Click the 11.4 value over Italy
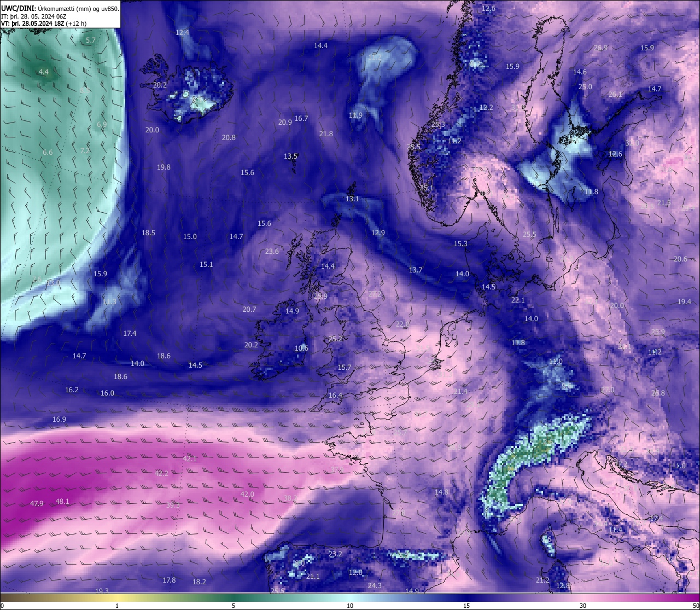Screen dimensions: 700x610 tap(616, 529)
